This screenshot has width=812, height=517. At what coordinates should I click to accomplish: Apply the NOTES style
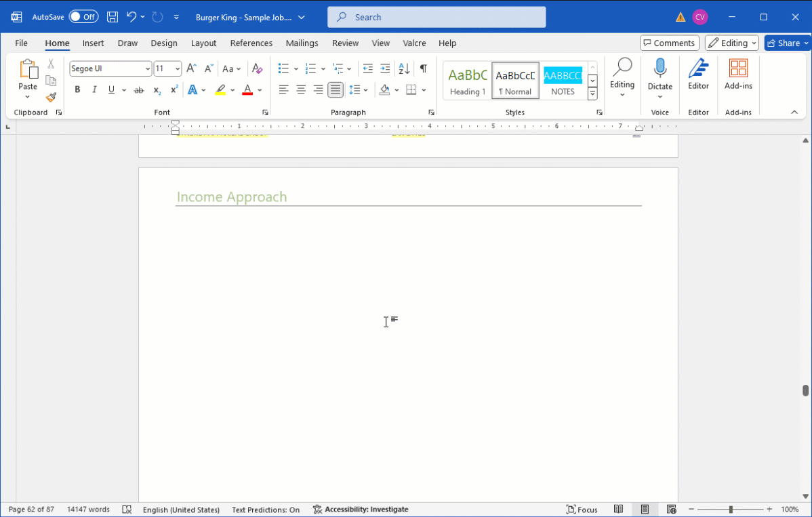[563, 81]
